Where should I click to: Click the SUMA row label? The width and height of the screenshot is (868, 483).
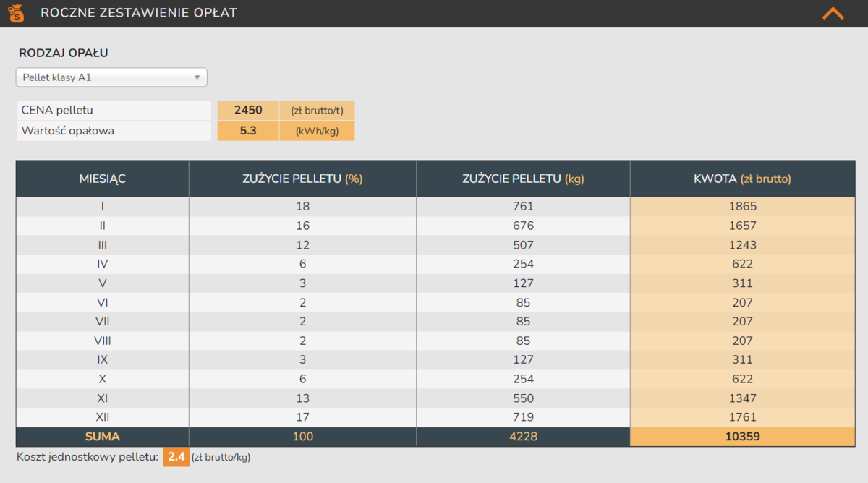tap(102, 437)
